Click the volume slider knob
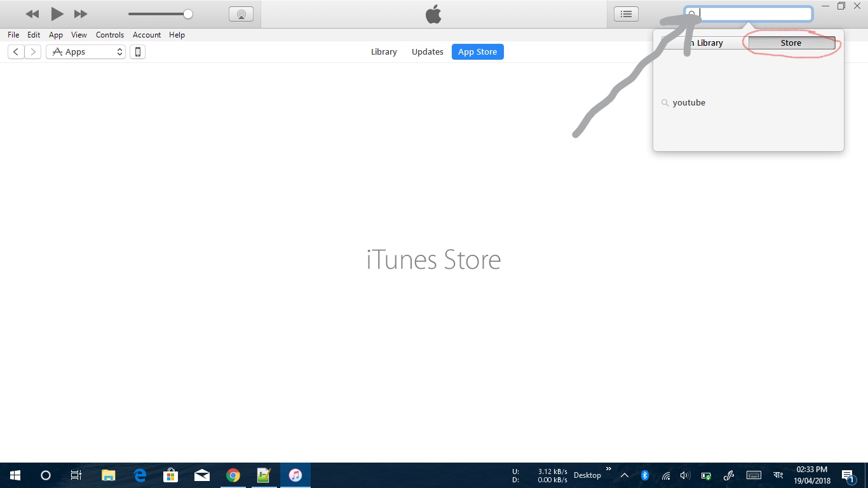 coord(188,14)
